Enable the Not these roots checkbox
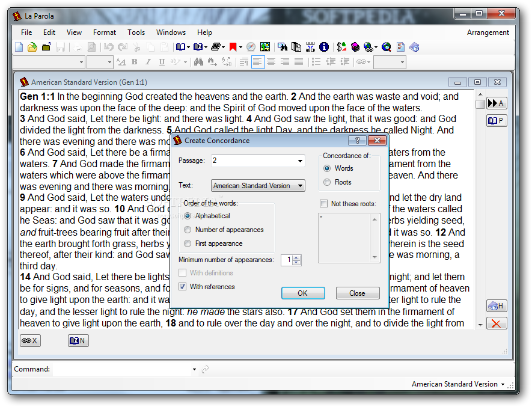This screenshot has height=407, width=532. click(324, 204)
